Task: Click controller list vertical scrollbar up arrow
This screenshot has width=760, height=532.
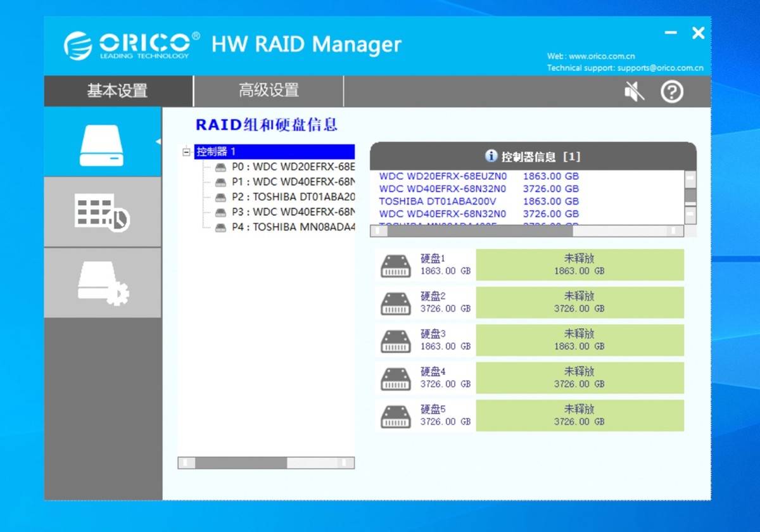Action: point(691,179)
